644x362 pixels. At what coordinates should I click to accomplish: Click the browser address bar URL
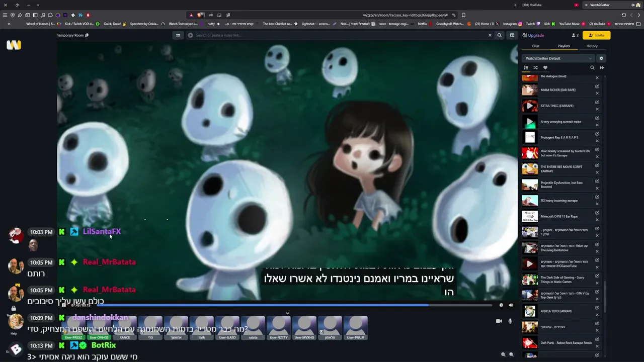[405, 15]
